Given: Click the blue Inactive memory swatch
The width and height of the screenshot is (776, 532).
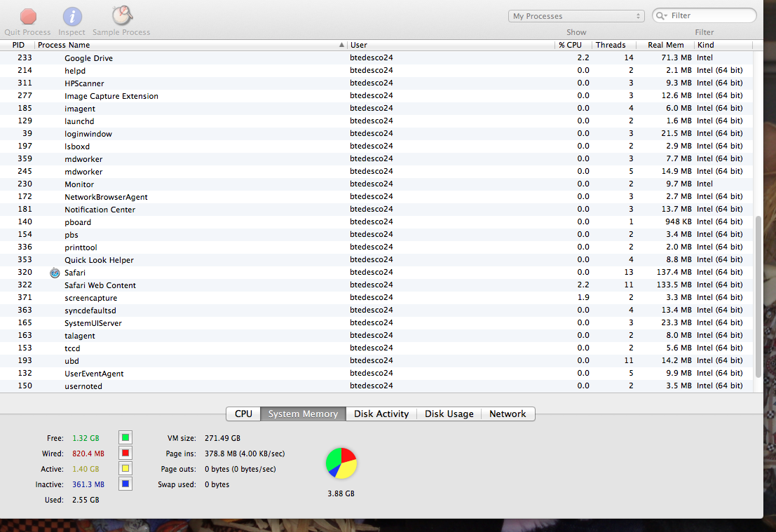Looking at the screenshot, I should [125, 484].
